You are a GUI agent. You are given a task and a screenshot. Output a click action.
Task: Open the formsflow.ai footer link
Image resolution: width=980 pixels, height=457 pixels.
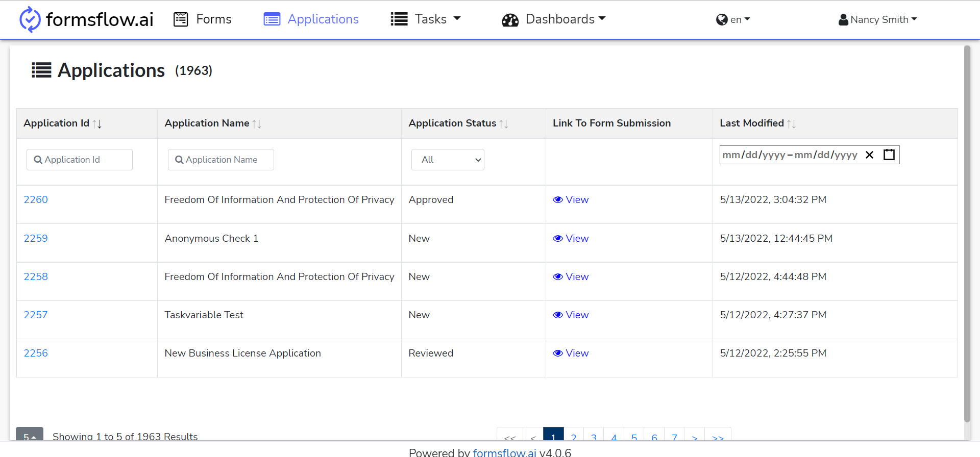click(504, 452)
